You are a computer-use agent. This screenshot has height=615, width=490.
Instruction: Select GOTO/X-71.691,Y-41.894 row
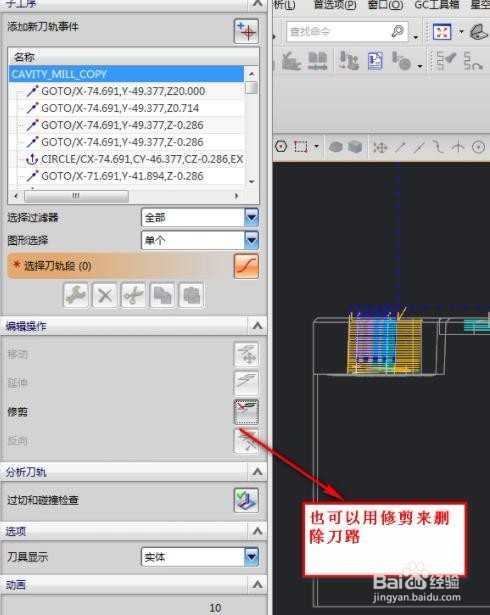click(x=126, y=176)
